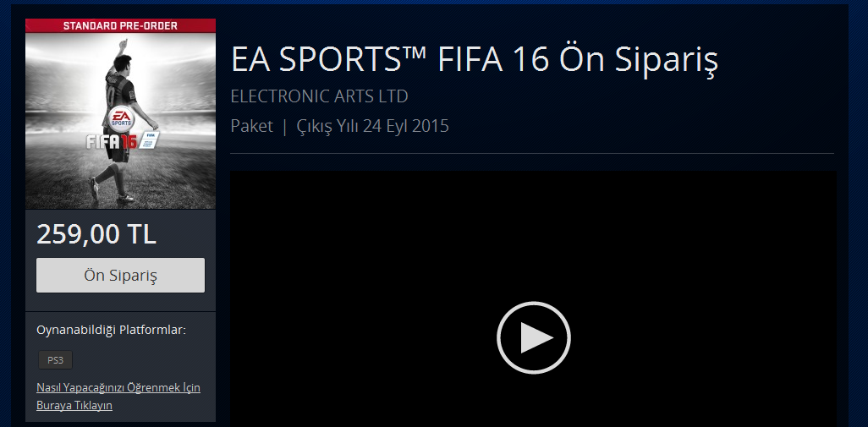Click the 259,00 TL price
The width and height of the screenshot is (868, 427).
click(96, 234)
